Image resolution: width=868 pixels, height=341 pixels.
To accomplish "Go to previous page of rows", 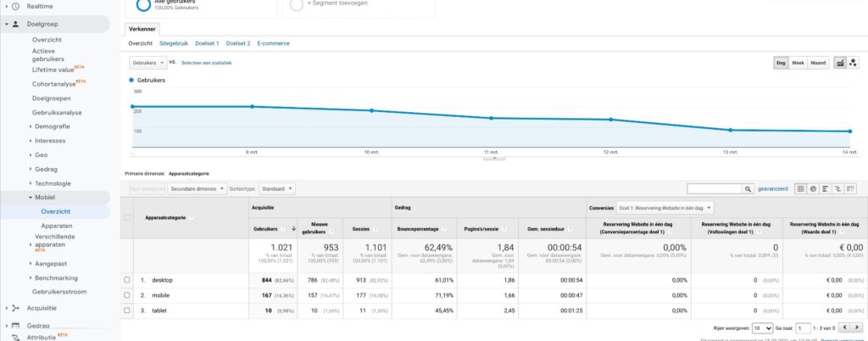I will click(844, 327).
